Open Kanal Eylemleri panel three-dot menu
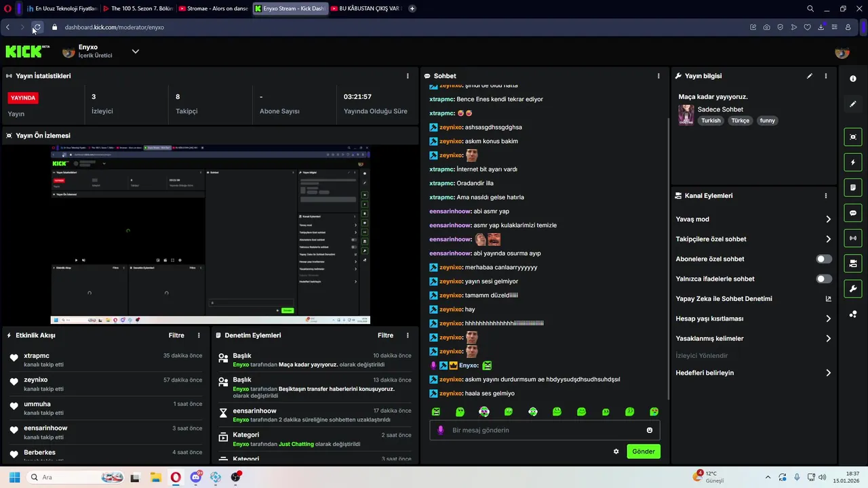 (x=826, y=196)
